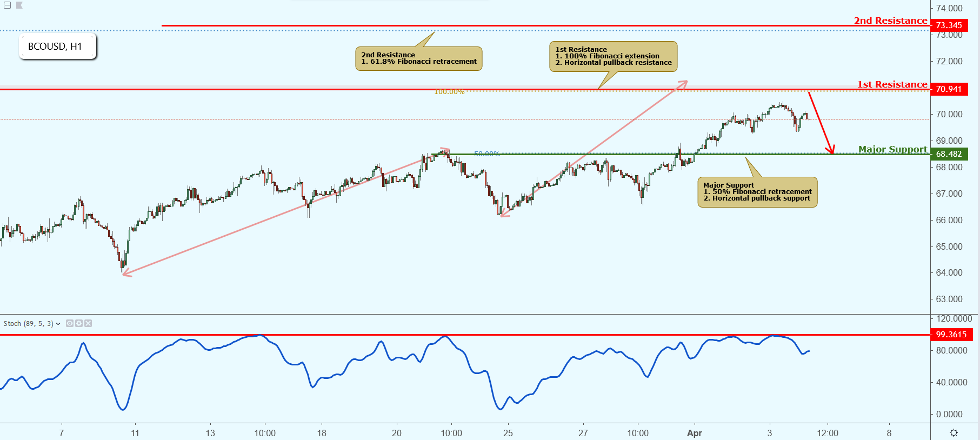Open Stoch indicator settings gear
Viewport: 980px width, 440px height.
[79, 323]
